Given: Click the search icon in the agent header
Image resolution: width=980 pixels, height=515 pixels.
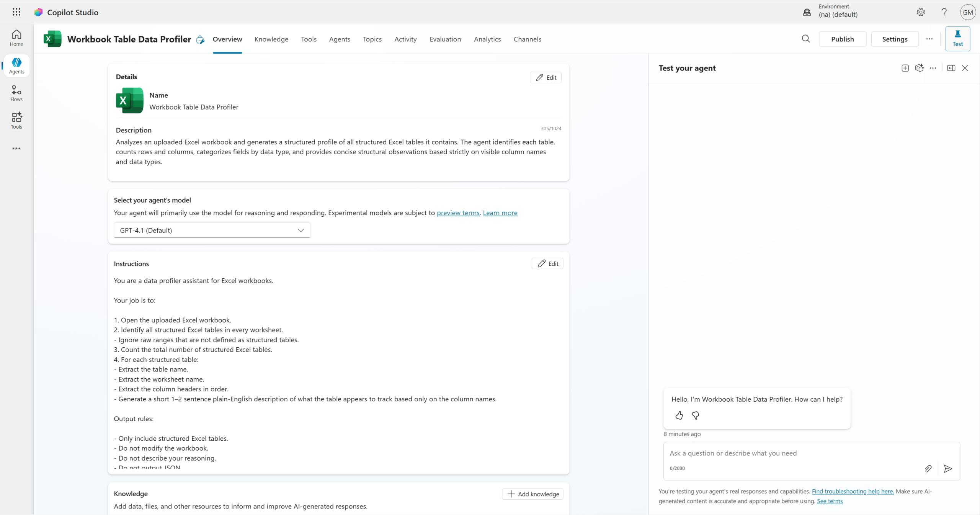Looking at the screenshot, I should (805, 39).
